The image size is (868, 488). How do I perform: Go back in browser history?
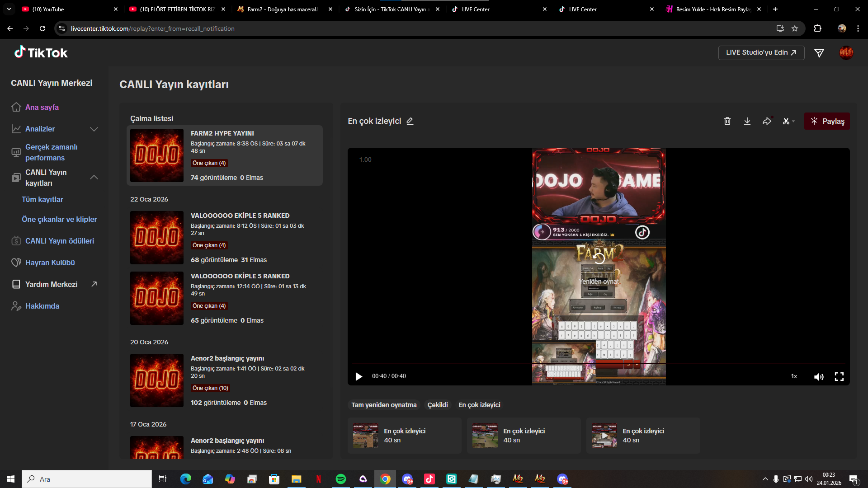10,28
